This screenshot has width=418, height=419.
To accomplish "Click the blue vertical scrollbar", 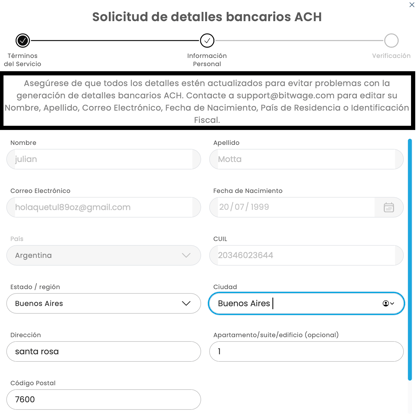I will click(410, 259).
